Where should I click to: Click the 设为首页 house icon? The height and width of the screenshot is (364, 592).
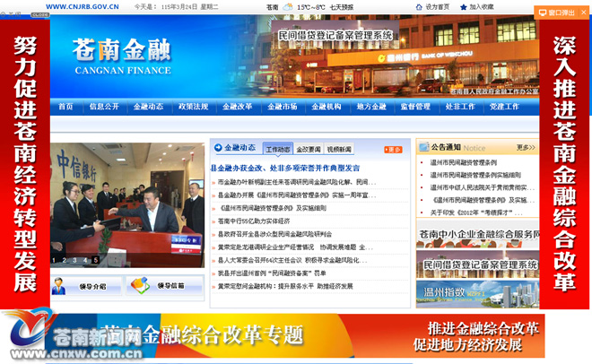(x=419, y=7)
